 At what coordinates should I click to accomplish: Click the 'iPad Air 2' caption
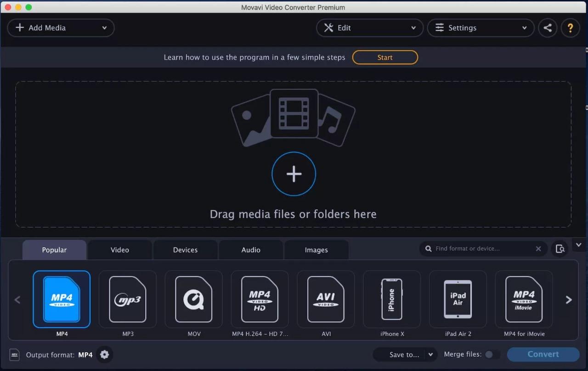coord(458,334)
